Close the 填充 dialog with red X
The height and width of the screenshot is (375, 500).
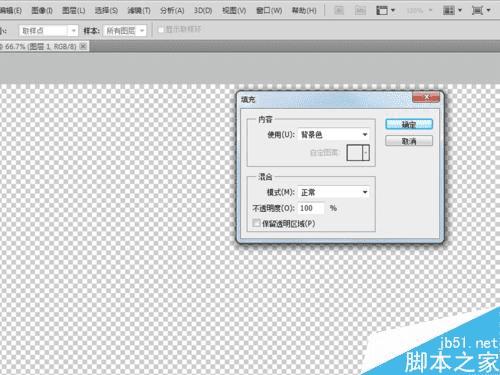pos(426,97)
